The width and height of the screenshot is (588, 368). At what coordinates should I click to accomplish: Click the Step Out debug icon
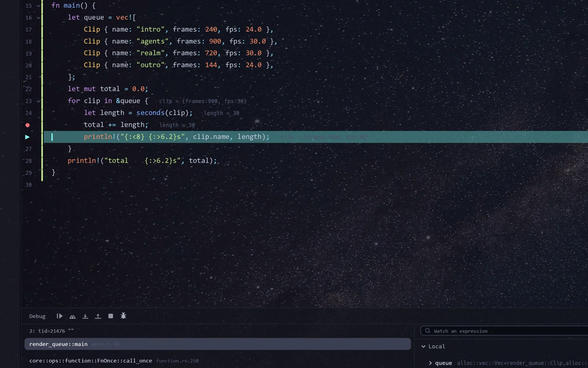click(98, 316)
